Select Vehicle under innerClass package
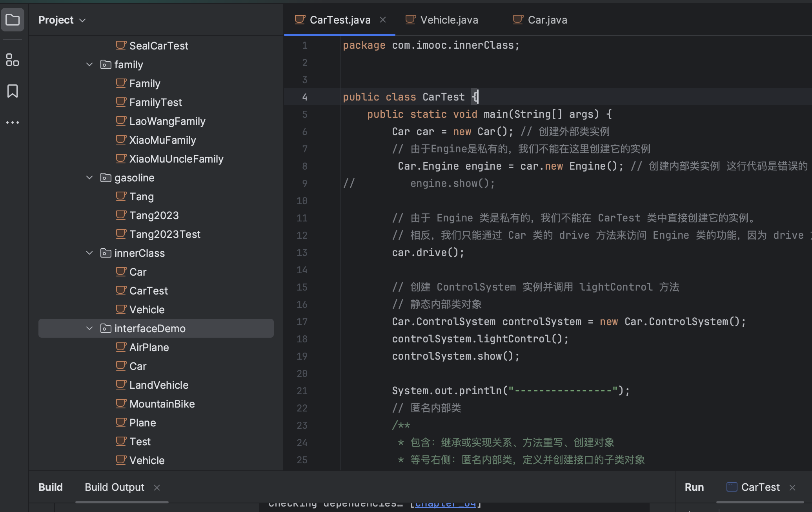 (x=147, y=309)
